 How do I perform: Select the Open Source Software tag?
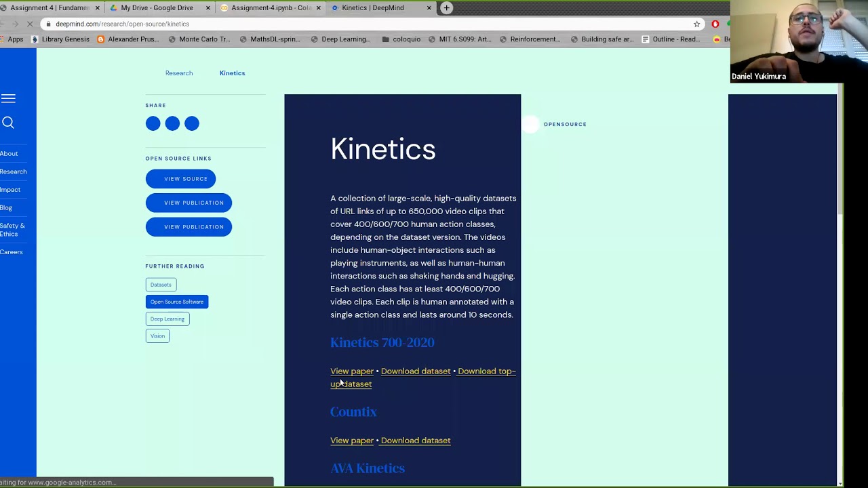coord(176,302)
